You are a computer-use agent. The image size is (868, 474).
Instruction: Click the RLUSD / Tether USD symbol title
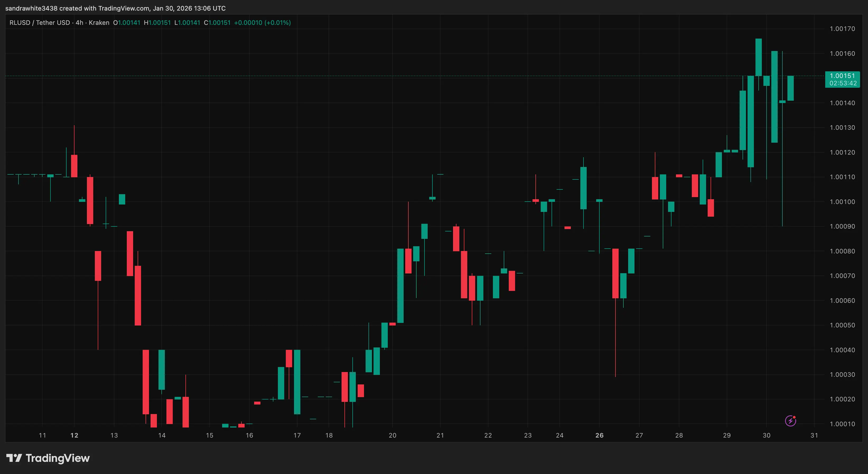click(39, 22)
